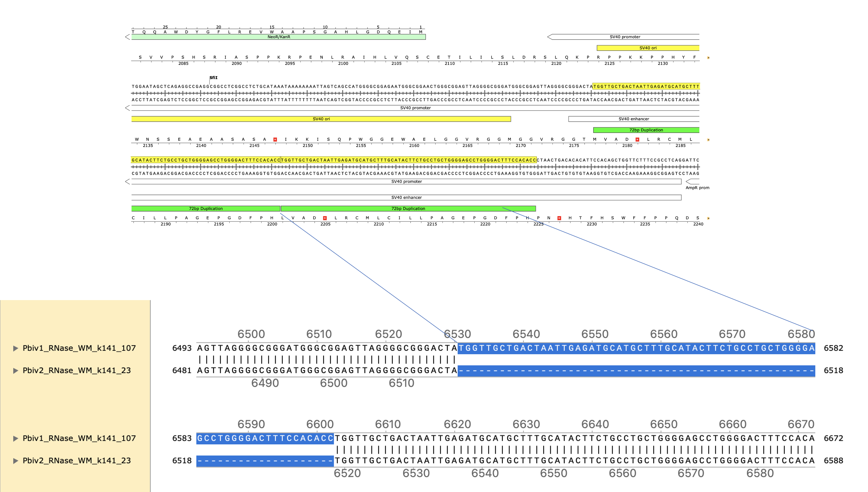Click the red stop codon marker after residue 2145

click(275, 140)
